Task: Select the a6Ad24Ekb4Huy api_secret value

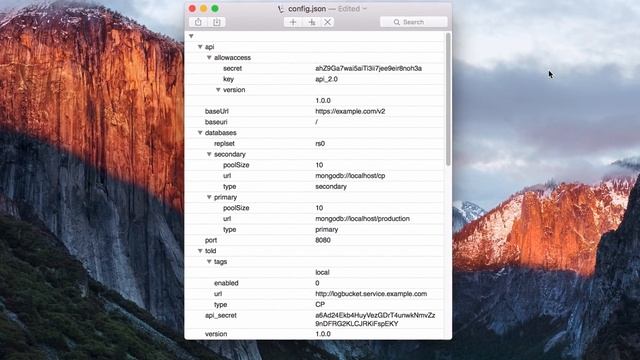Action: pyautogui.click(x=375, y=320)
